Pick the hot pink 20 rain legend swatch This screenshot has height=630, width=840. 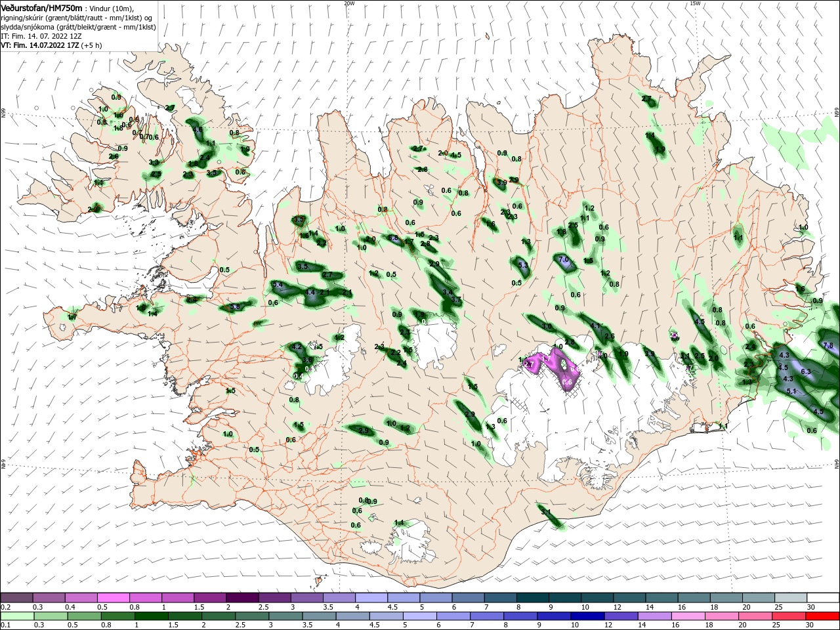tap(756, 616)
